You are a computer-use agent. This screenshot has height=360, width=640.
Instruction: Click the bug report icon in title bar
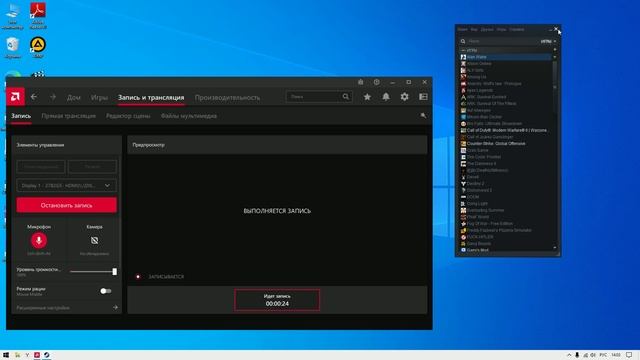tap(360, 82)
